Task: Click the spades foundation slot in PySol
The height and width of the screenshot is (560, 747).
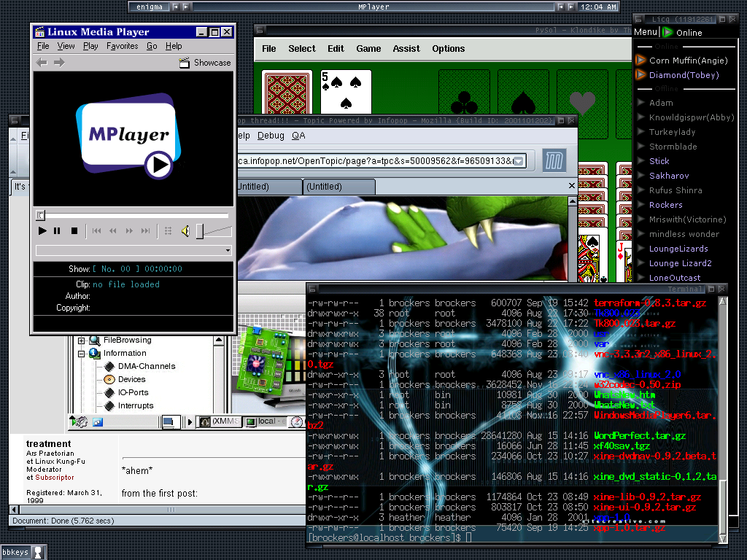Action: (523, 93)
